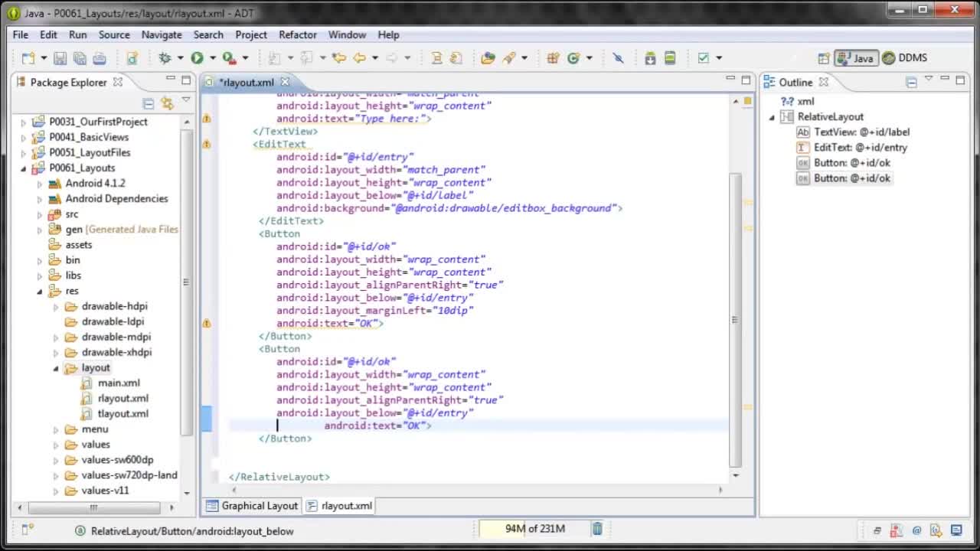Open dropdown arrow next to Debug icon

click(180, 58)
